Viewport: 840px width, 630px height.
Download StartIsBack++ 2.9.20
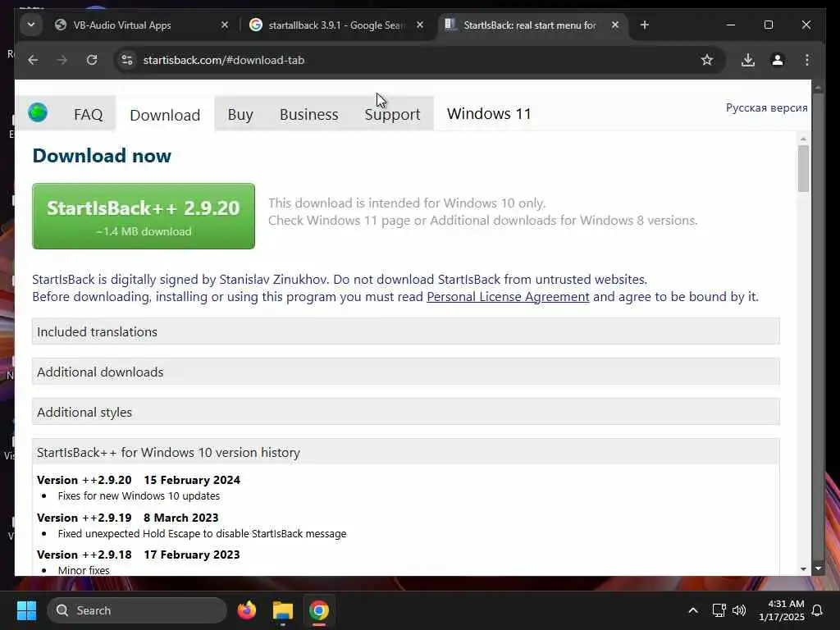144,216
